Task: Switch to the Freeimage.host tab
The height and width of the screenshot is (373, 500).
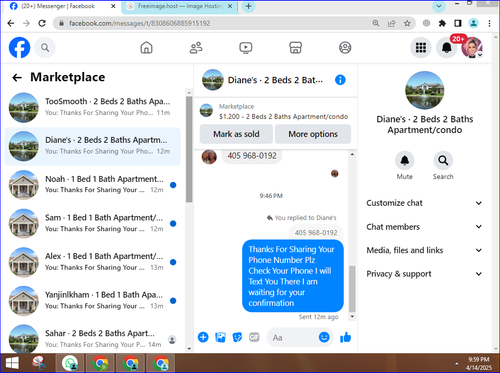Action: point(180,6)
